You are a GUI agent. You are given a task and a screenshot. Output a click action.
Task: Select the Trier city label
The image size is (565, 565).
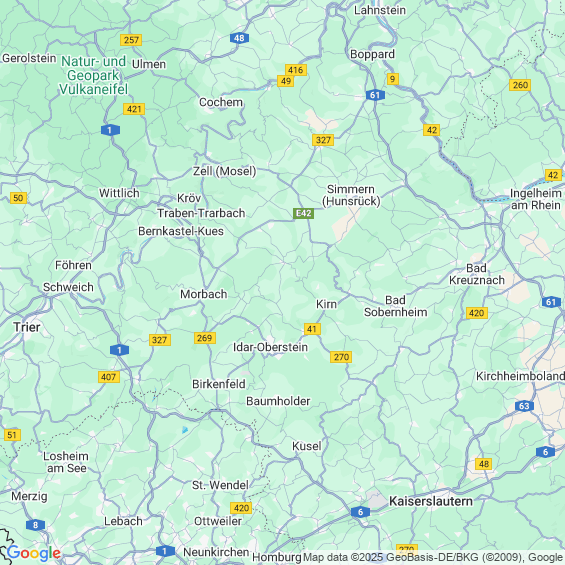coord(27,327)
